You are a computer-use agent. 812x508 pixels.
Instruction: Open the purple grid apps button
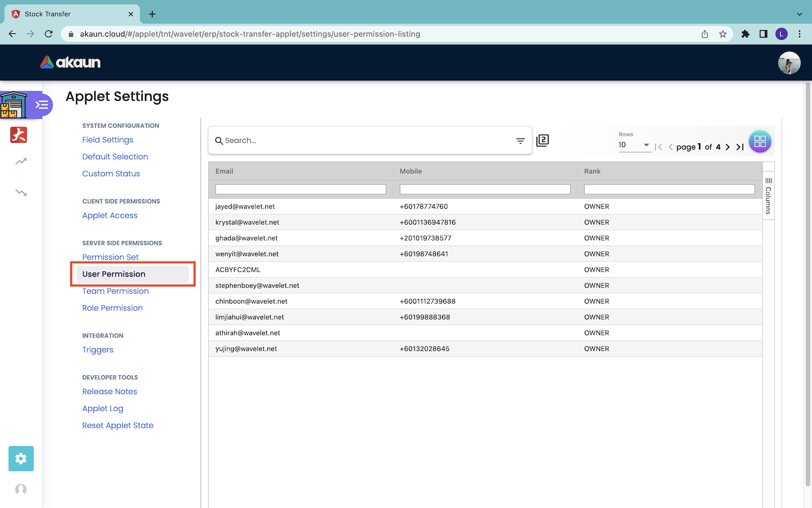click(760, 142)
